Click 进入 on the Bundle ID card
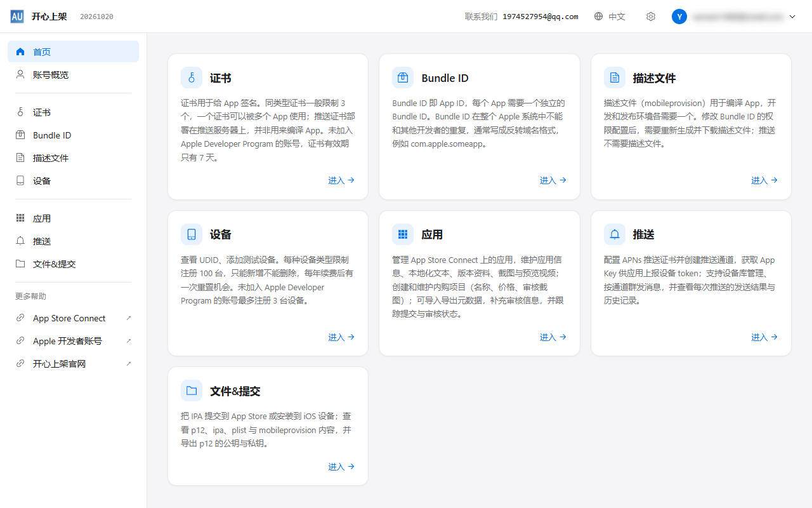The width and height of the screenshot is (812, 508). click(553, 180)
